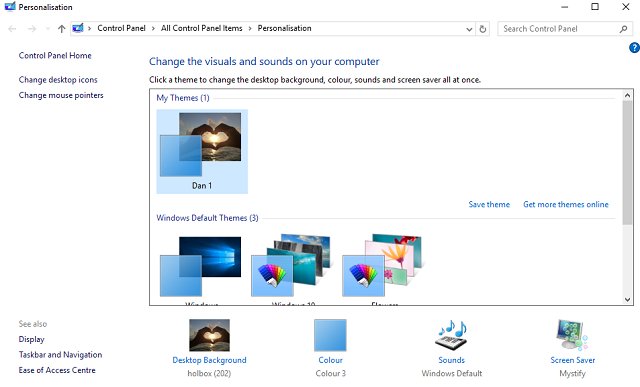Click the blue help question mark icon
The height and width of the screenshot is (387, 640).
point(634,48)
